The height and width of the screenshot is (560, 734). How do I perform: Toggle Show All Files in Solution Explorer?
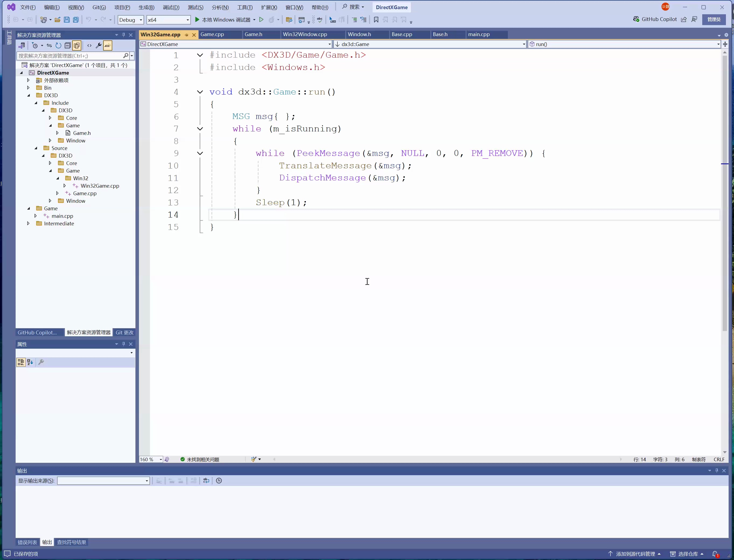(x=77, y=45)
